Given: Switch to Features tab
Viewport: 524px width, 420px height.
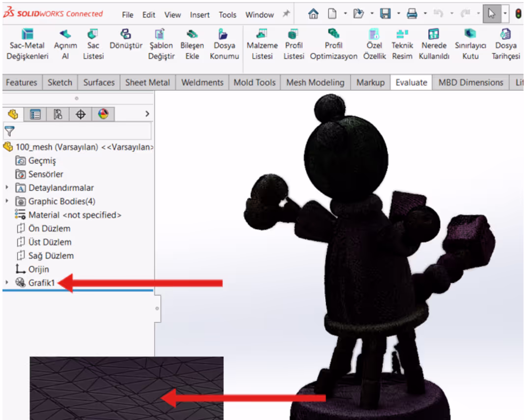Looking at the screenshot, I should (x=22, y=83).
